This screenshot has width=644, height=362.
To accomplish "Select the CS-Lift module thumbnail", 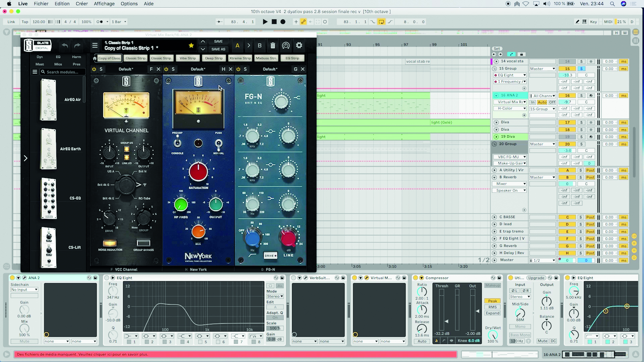I will (x=48, y=247).
